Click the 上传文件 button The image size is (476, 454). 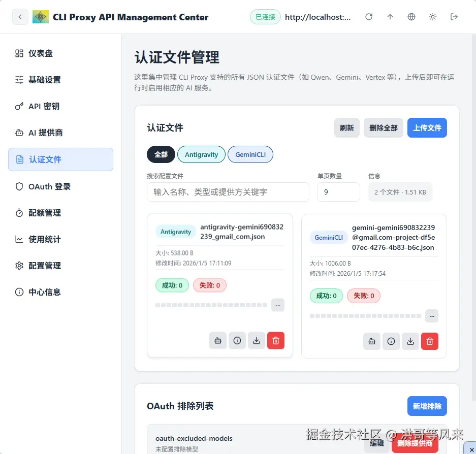(x=427, y=127)
